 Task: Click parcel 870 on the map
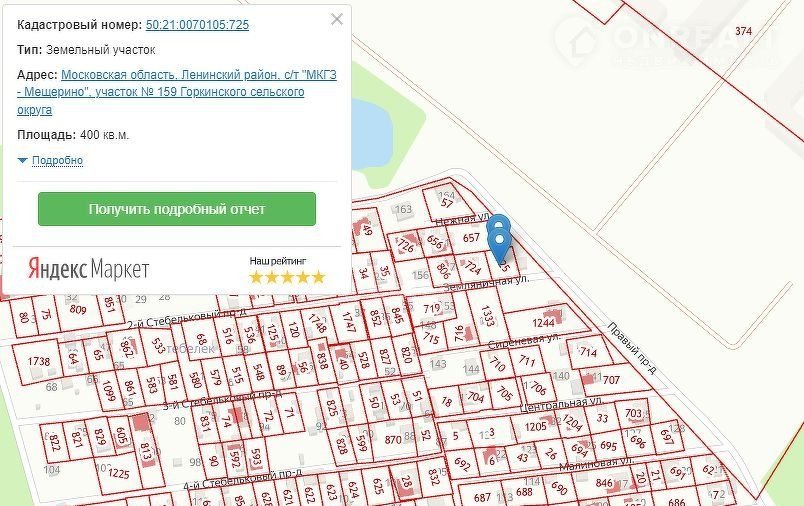(392, 439)
